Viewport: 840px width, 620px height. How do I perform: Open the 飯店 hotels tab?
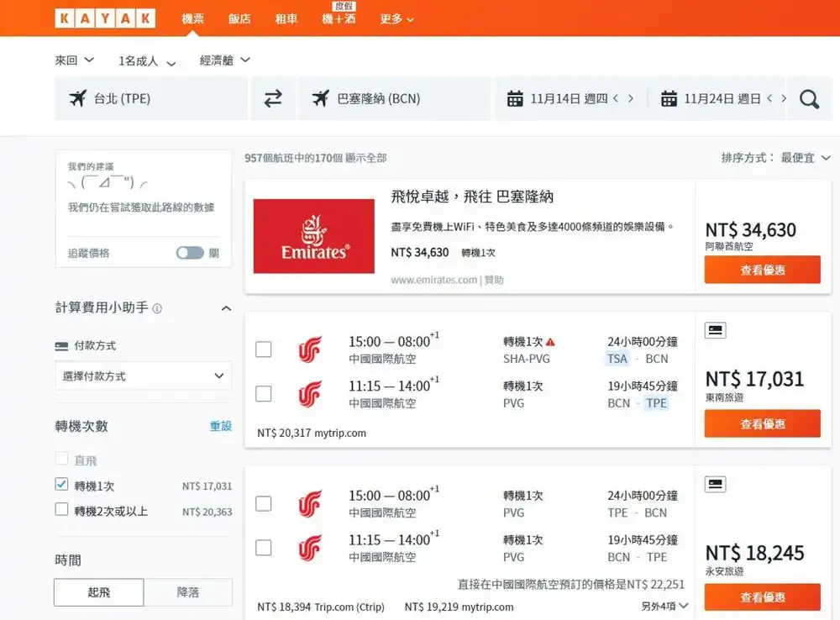(x=239, y=19)
